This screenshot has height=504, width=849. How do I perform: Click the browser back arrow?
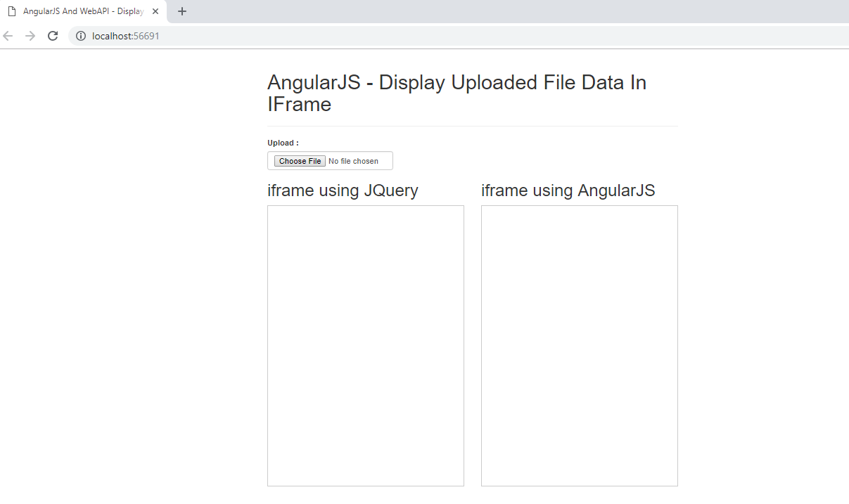tap(8, 36)
